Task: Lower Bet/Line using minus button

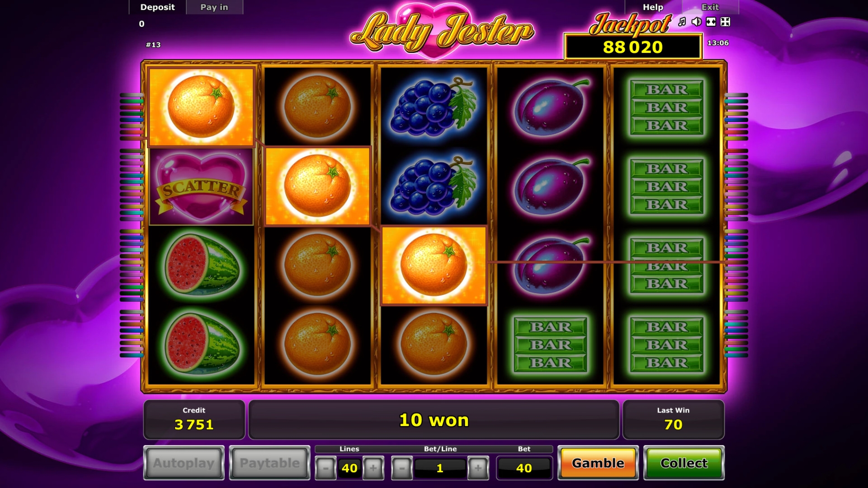Action: 402,468
